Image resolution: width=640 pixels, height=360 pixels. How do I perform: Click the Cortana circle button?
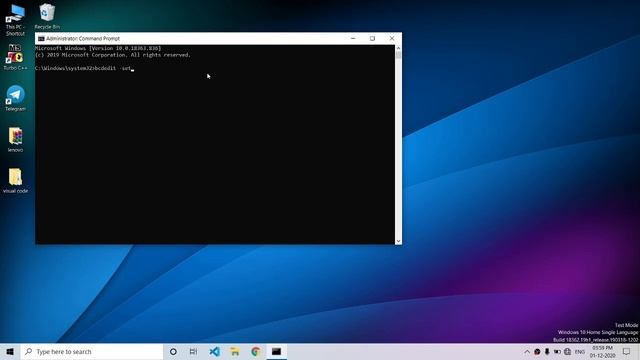click(x=173, y=351)
